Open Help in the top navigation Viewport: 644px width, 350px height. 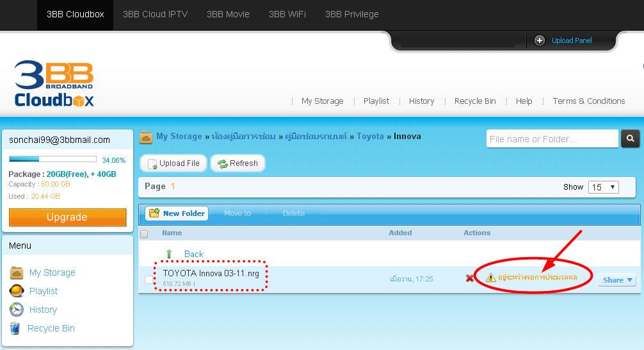(524, 101)
